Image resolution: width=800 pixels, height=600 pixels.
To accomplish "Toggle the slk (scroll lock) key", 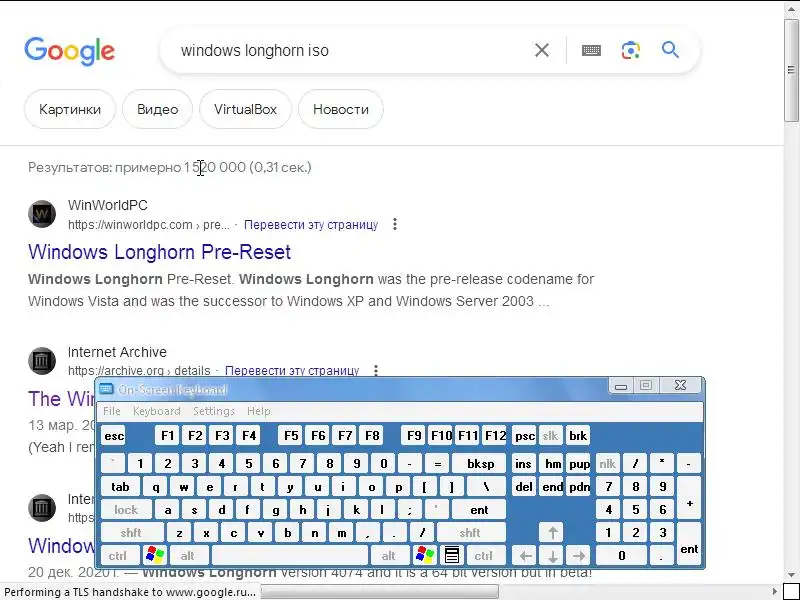I will (x=551, y=436).
